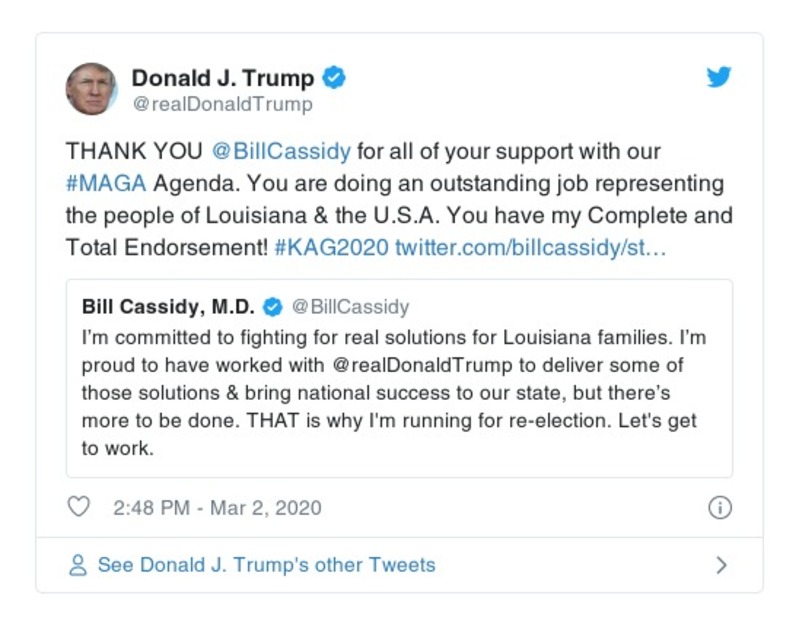
Task: Click the #KAG2020 hashtag
Action: [x=331, y=247]
